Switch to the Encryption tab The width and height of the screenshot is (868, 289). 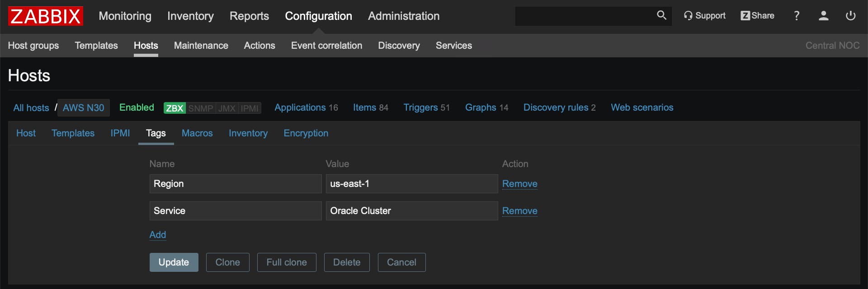click(x=306, y=133)
